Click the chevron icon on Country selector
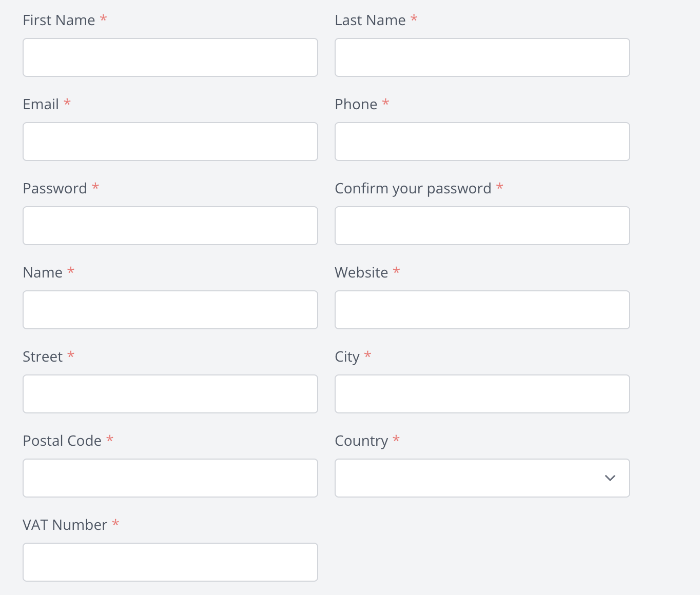 tap(610, 478)
